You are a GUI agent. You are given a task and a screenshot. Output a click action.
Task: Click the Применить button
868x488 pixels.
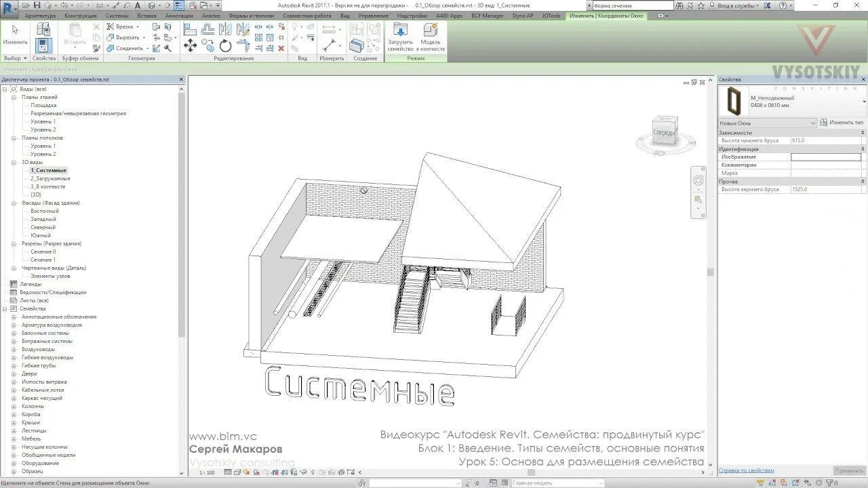[849, 470]
